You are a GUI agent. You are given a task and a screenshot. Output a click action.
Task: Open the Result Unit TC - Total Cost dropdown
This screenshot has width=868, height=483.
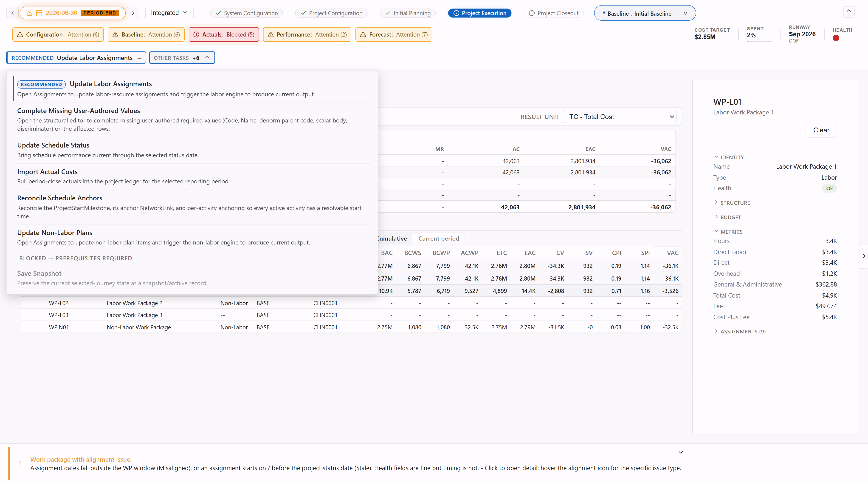tap(619, 117)
